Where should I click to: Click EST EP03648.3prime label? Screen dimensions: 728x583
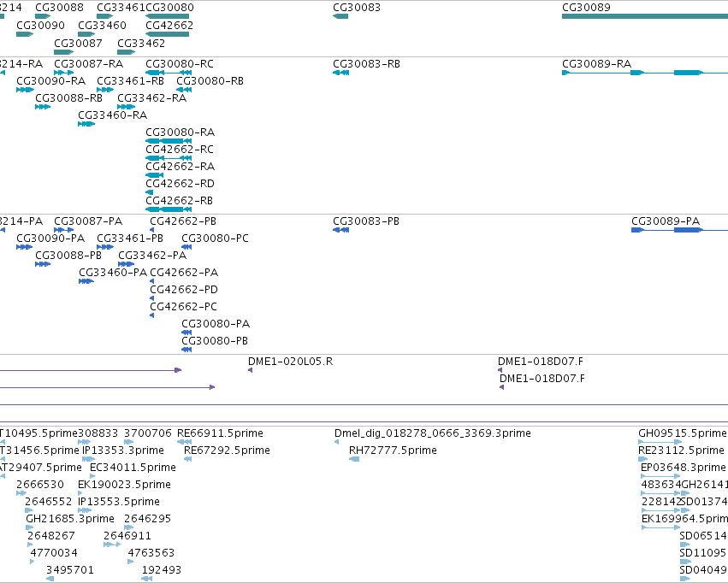(683, 468)
